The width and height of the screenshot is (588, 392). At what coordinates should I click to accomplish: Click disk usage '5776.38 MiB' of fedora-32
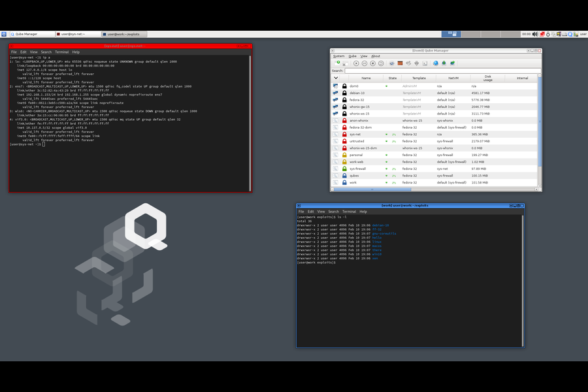point(480,100)
